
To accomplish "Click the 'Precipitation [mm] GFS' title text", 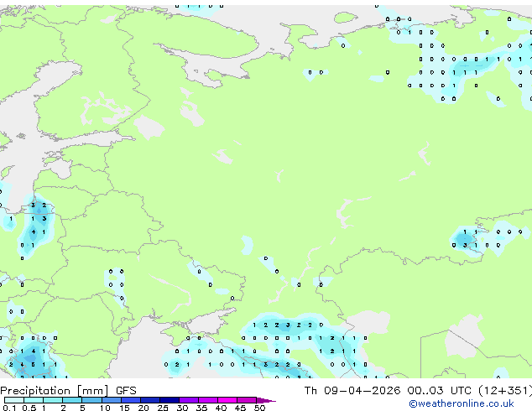I will [68, 391].
